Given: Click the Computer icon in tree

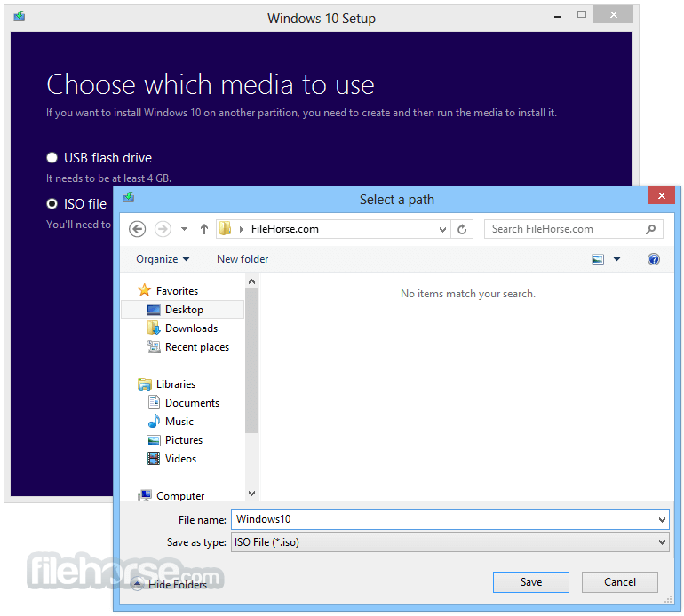Looking at the screenshot, I should [145, 495].
